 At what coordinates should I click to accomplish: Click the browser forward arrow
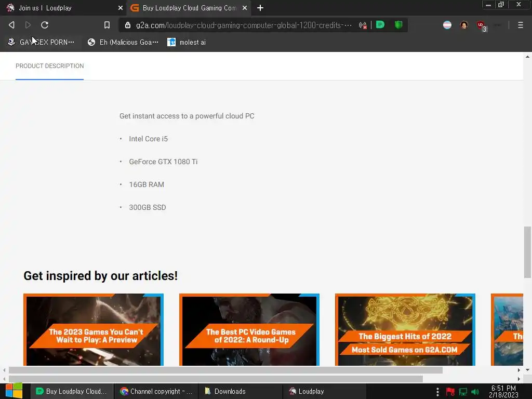(x=28, y=25)
